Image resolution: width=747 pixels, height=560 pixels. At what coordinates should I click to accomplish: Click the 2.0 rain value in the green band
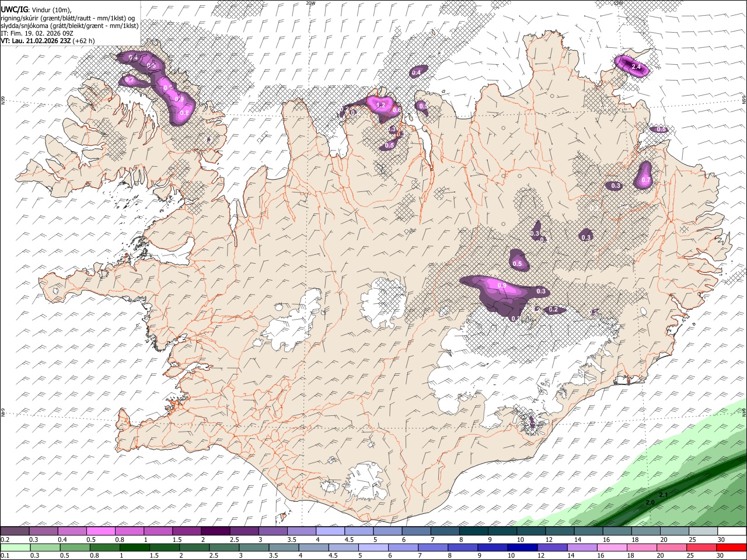point(650,502)
